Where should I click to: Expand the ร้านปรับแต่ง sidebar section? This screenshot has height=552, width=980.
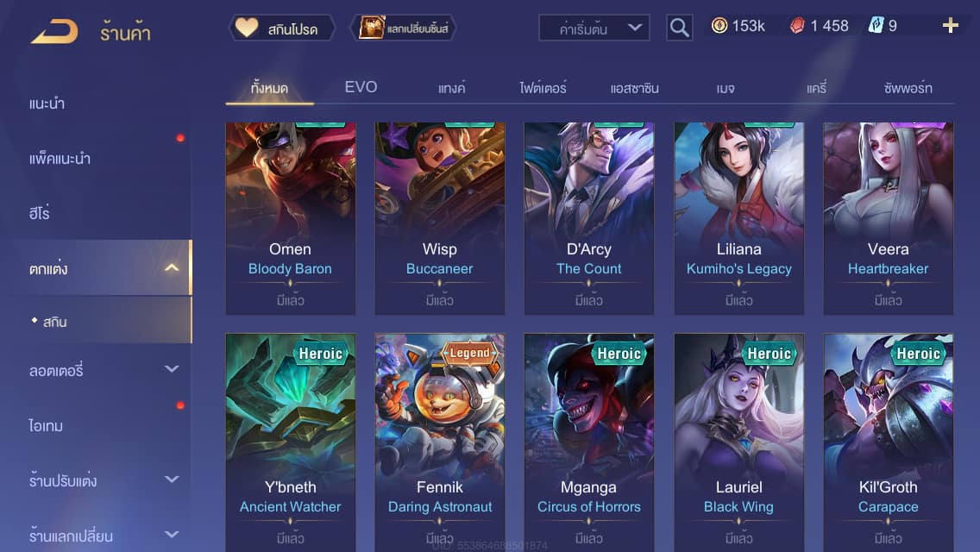click(172, 480)
